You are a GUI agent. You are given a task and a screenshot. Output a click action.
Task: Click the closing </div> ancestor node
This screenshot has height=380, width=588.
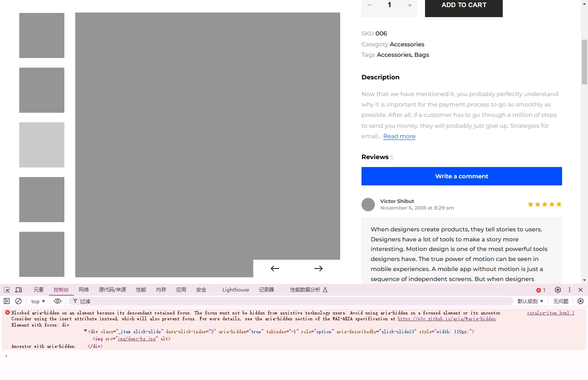click(95, 346)
